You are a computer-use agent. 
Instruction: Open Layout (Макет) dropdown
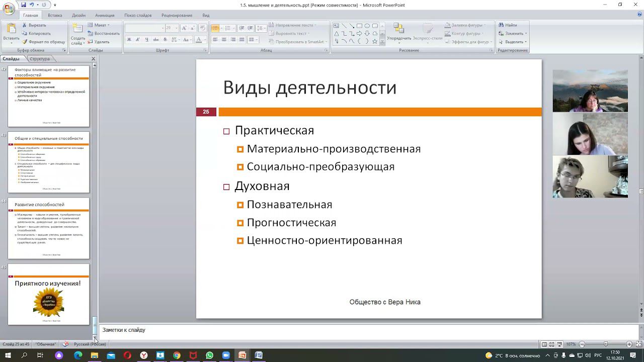(x=99, y=25)
